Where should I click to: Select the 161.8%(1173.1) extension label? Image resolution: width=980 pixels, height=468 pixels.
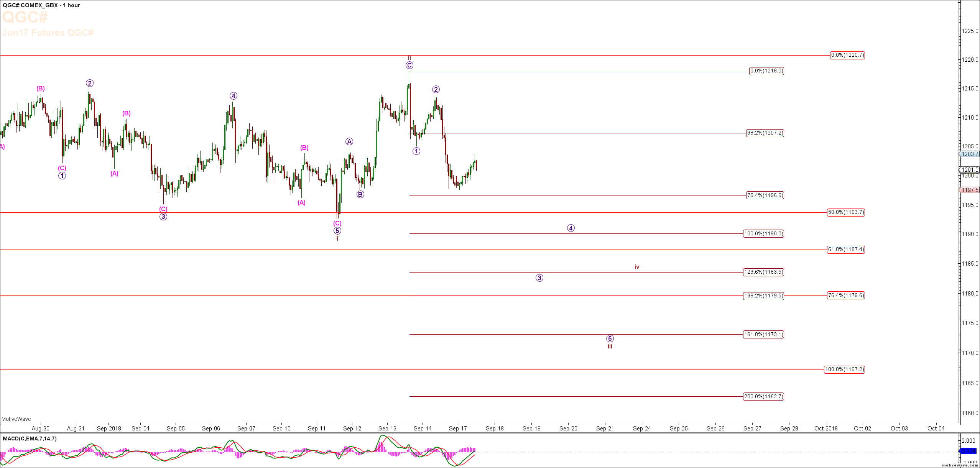click(764, 335)
